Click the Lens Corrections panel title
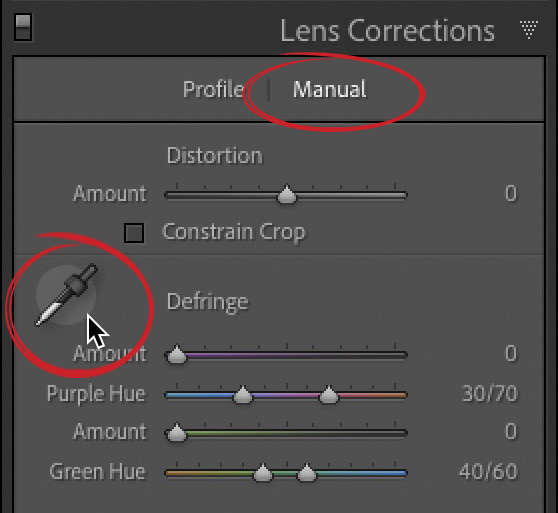 [x=387, y=31]
